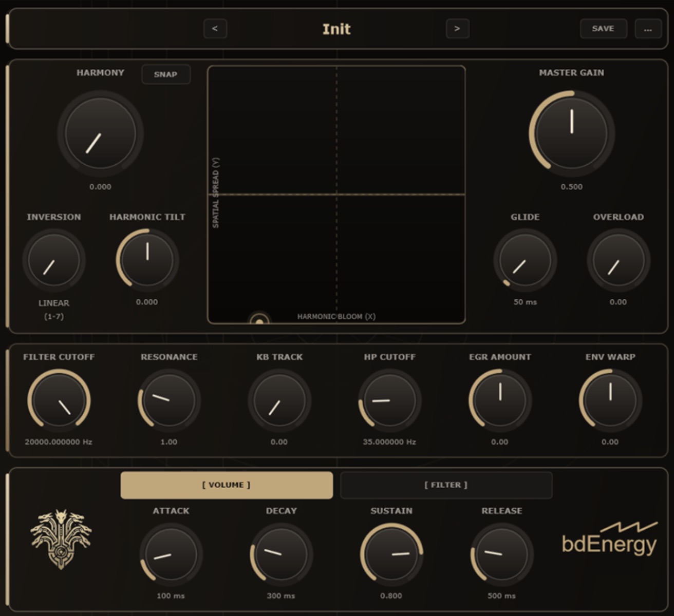674x616 pixels.
Task: Click the Release knob
Action: 502,554
